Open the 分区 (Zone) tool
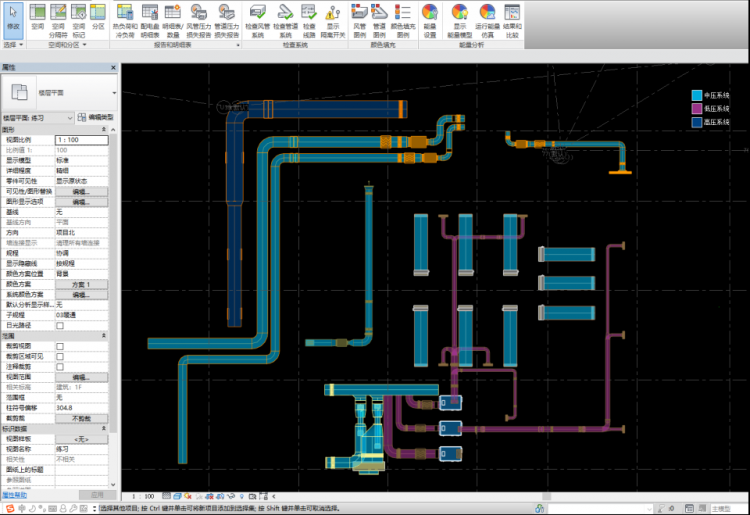750x515 pixels. (x=98, y=17)
